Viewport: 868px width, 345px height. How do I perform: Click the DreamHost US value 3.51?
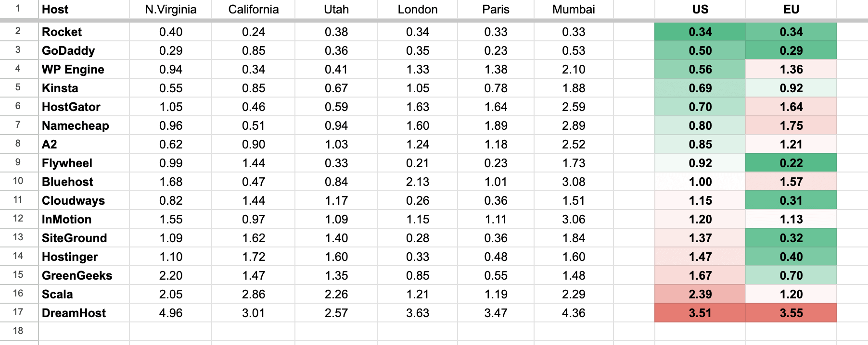(x=700, y=313)
